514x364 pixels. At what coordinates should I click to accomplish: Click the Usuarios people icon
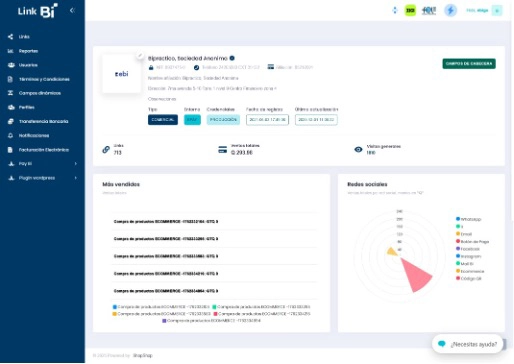point(11,65)
